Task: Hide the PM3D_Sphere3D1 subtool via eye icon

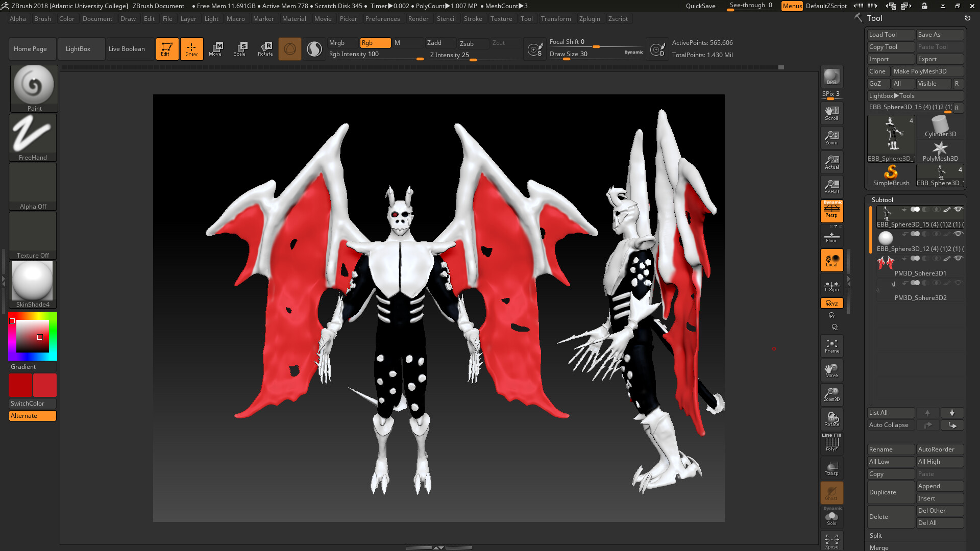Action: point(958,258)
